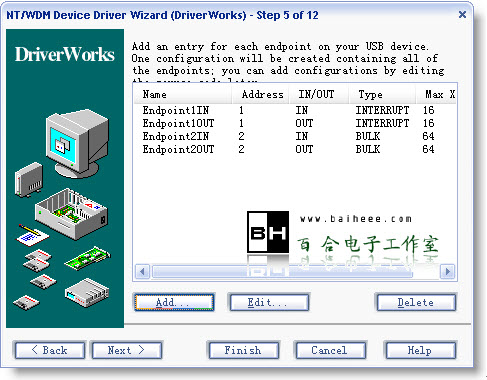
Task: Advance with the Next button
Action: tap(127, 350)
